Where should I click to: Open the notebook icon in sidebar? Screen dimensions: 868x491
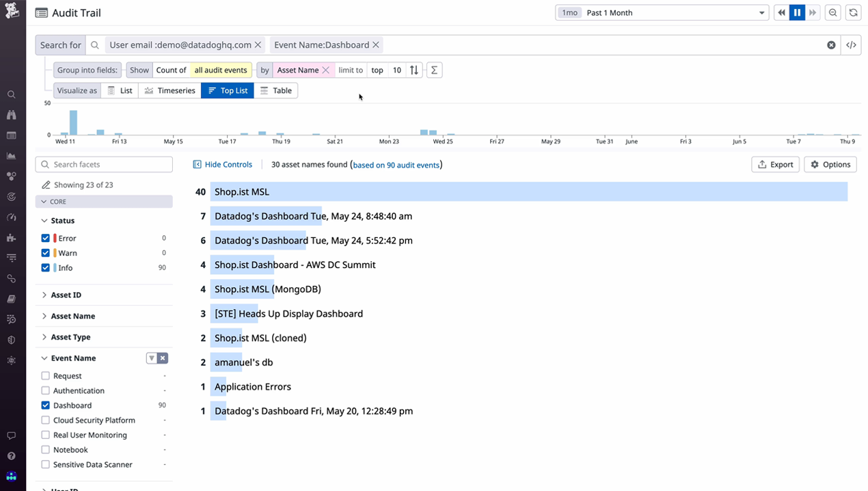[x=12, y=299]
